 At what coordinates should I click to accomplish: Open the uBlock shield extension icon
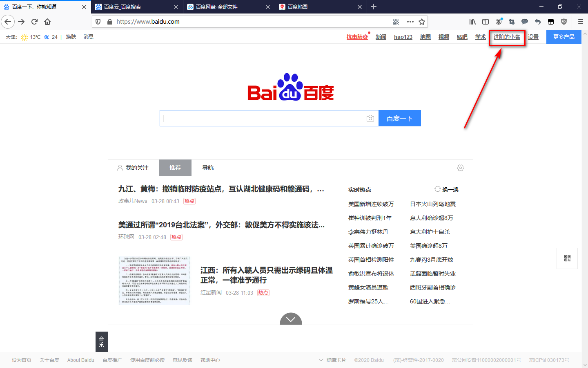(x=564, y=22)
